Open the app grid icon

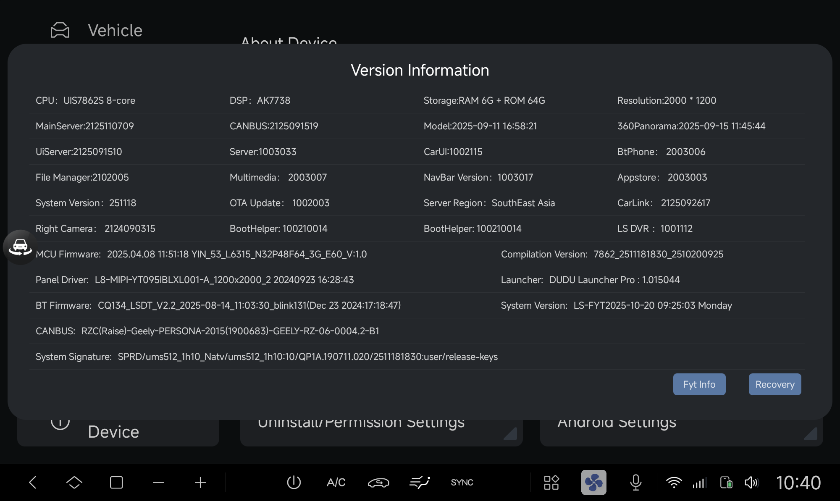click(x=551, y=483)
